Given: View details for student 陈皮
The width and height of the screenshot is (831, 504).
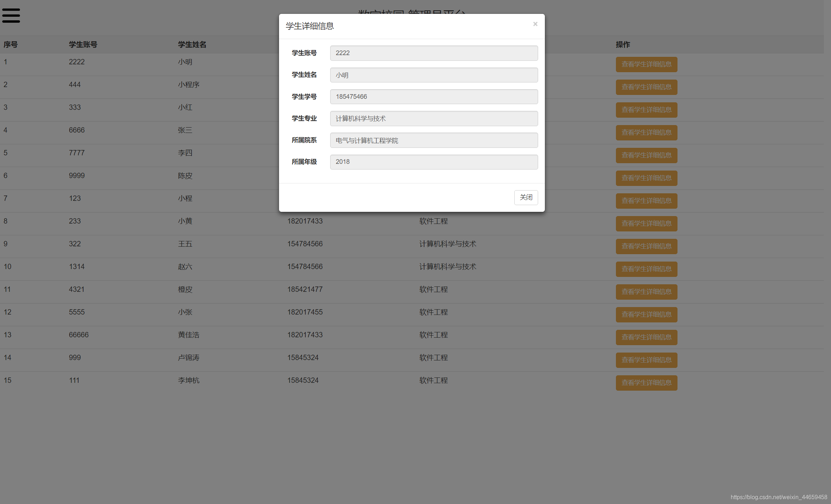Looking at the screenshot, I should pyautogui.click(x=647, y=178).
